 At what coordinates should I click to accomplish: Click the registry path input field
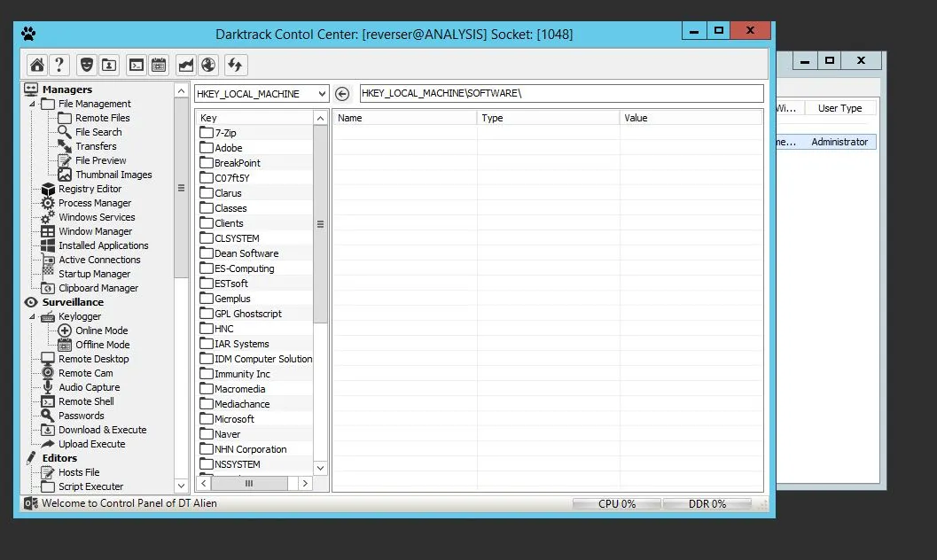point(561,93)
